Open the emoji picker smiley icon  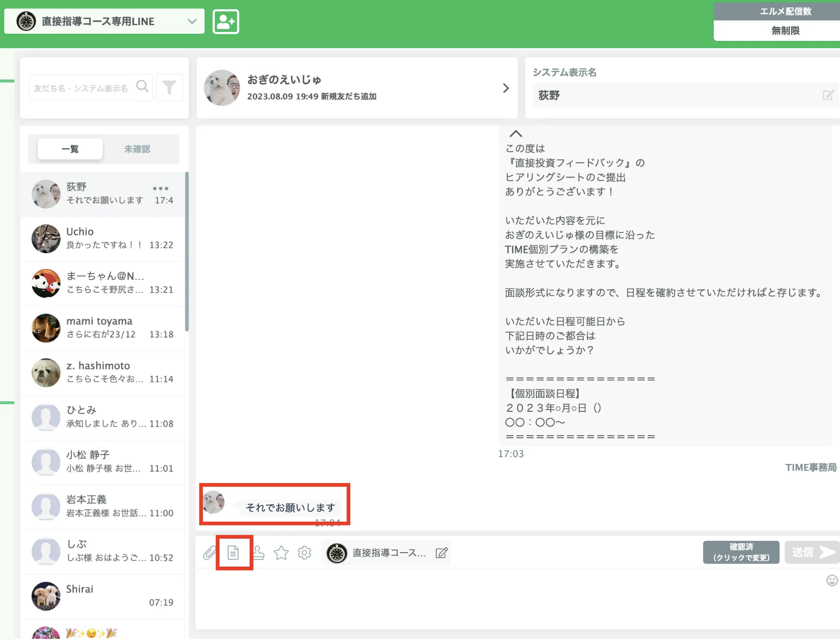[831, 579]
